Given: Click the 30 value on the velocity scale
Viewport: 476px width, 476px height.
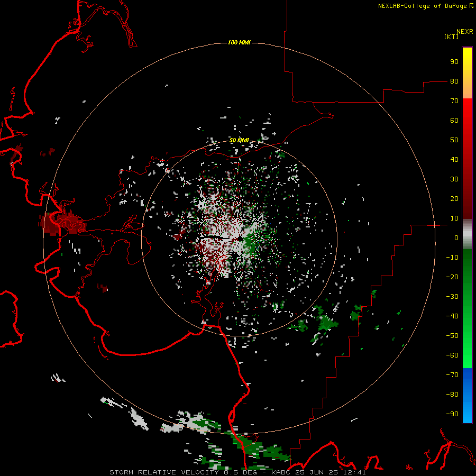Looking at the screenshot, I should (454, 179).
